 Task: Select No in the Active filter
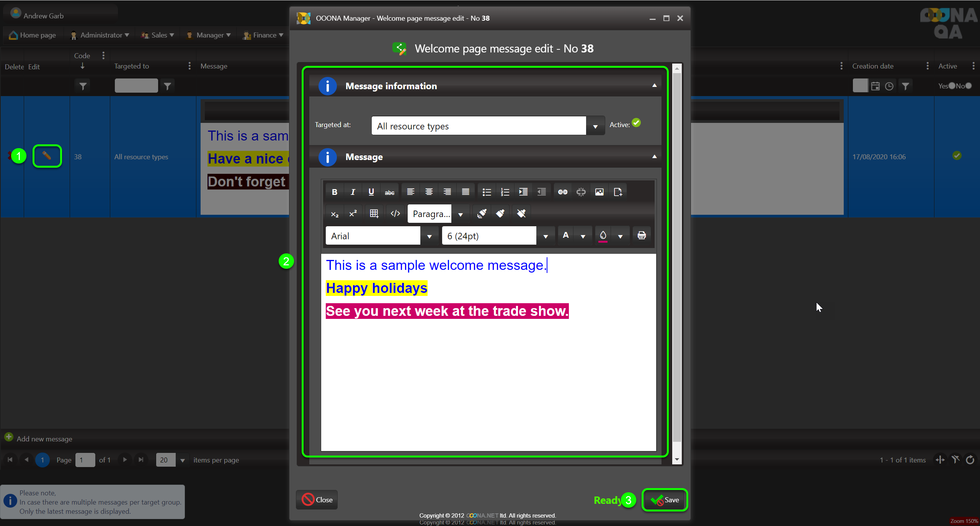point(969,86)
